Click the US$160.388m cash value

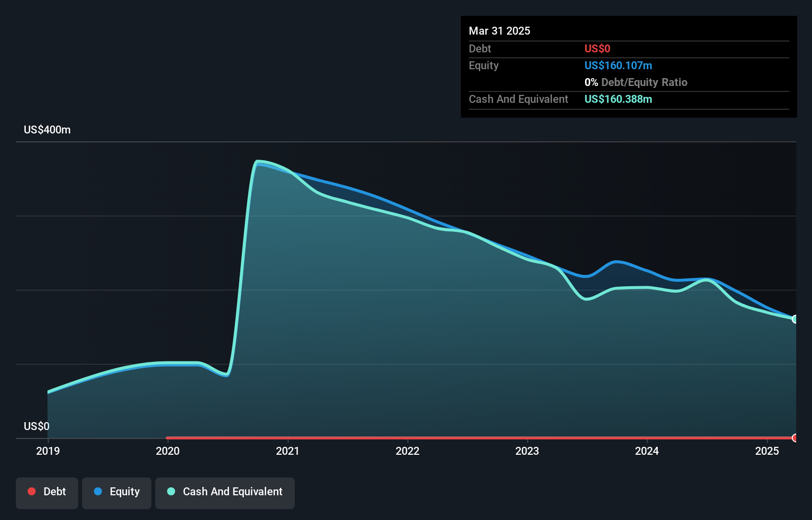(x=618, y=99)
